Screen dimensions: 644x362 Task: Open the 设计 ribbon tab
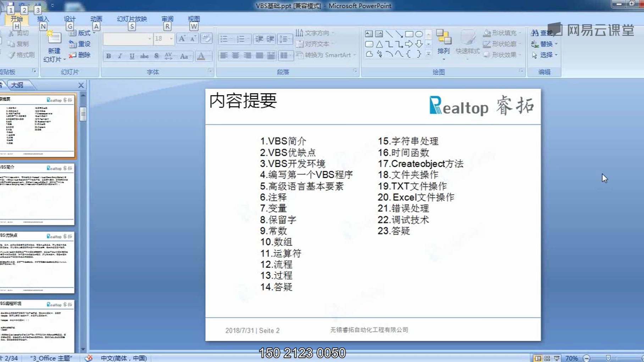[x=70, y=19]
